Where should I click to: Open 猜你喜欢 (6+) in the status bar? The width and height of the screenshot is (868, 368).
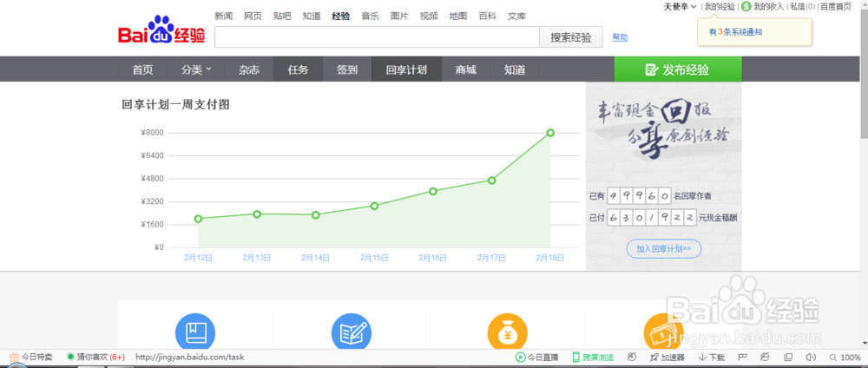[95, 357]
